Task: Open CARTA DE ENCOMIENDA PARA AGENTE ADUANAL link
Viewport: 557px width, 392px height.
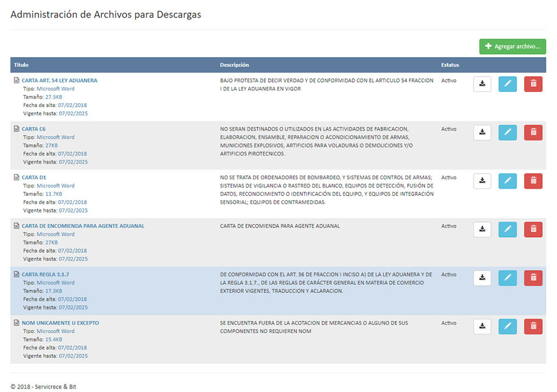Action: [83, 226]
